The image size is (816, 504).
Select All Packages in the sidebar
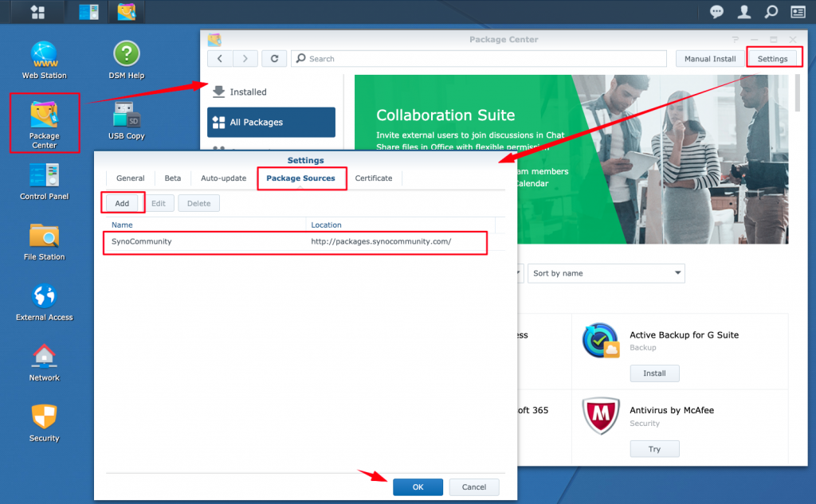[271, 123]
